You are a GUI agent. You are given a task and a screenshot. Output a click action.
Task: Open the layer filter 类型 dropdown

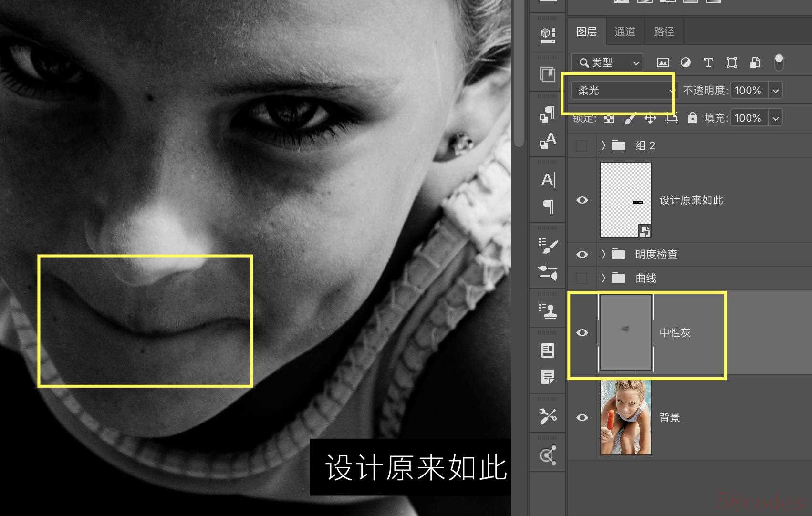[607, 62]
